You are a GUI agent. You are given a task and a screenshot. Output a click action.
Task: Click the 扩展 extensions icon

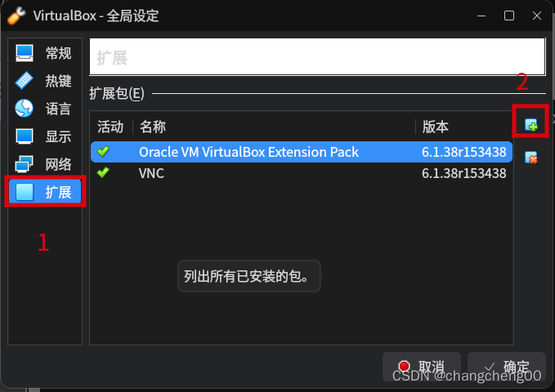(x=25, y=192)
